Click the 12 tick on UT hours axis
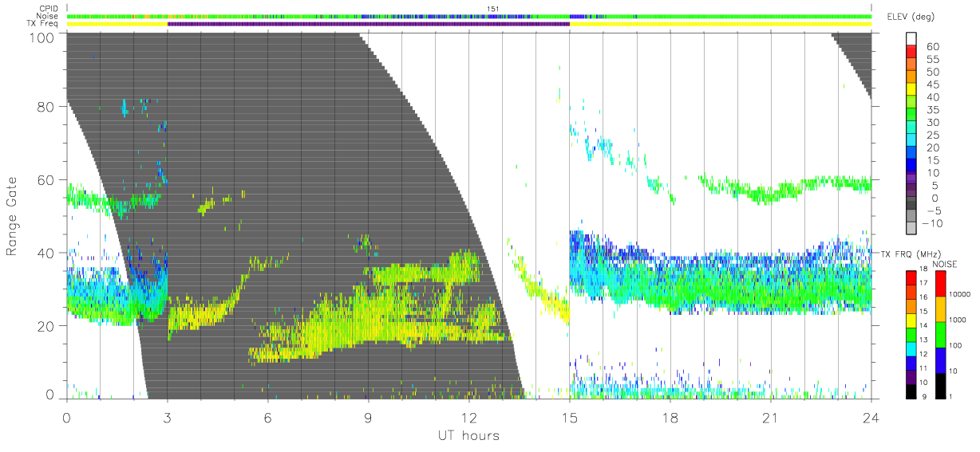 pyautogui.click(x=469, y=418)
